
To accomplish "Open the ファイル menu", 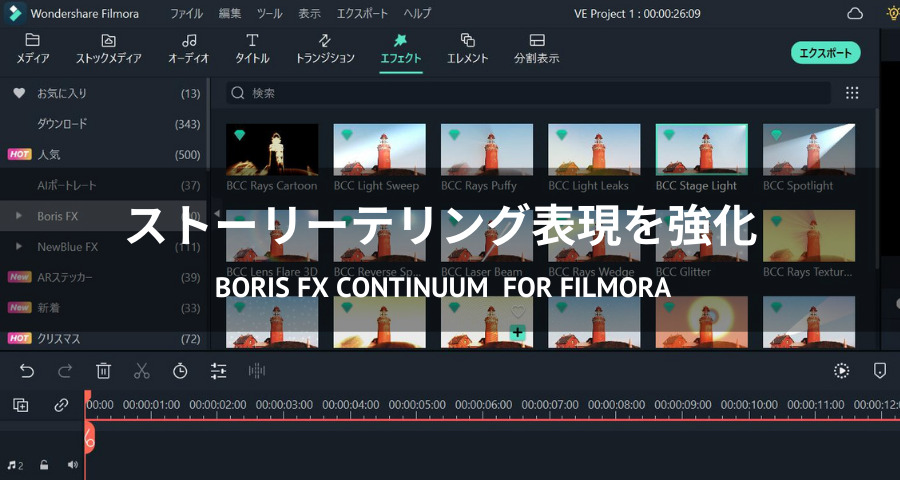I will (x=186, y=14).
